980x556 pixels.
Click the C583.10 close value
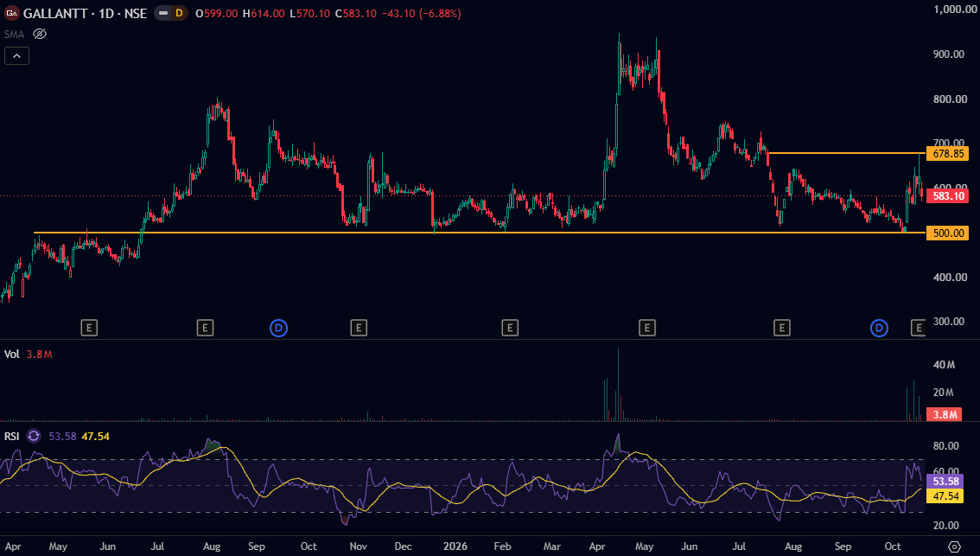(x=356, y=13)
